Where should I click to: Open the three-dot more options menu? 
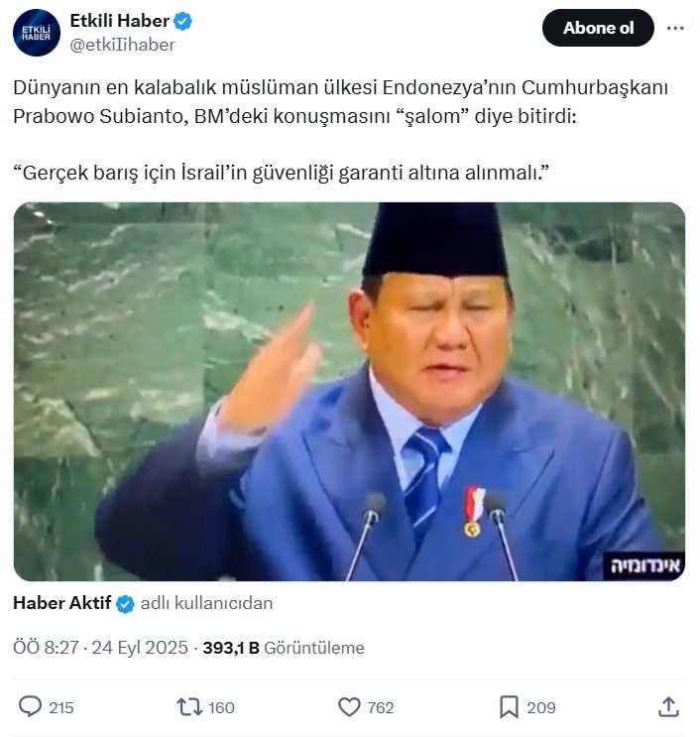[x=675, y=28]
